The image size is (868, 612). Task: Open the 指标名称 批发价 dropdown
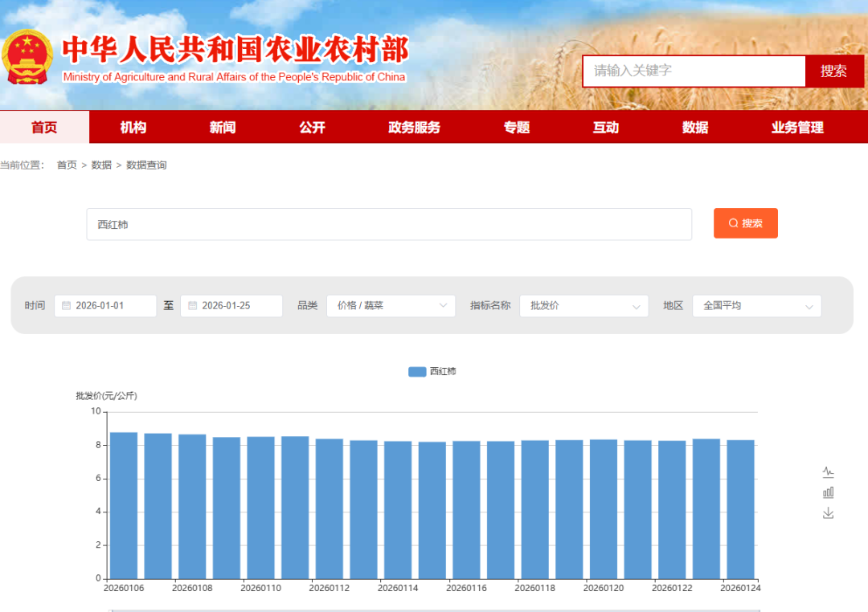pyautogui.click(x=583, y=305)
